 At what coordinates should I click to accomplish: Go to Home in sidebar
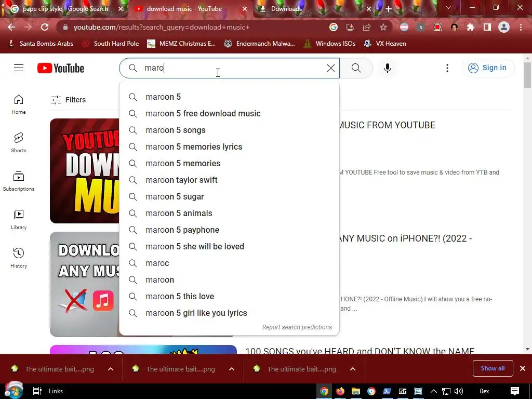click(x=19, y=104)
